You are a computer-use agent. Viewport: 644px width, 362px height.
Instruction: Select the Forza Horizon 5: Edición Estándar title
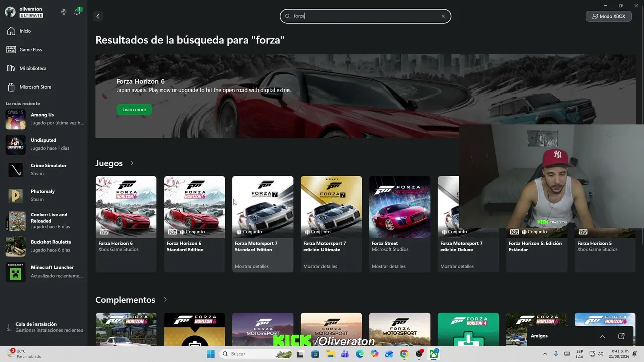535,246
